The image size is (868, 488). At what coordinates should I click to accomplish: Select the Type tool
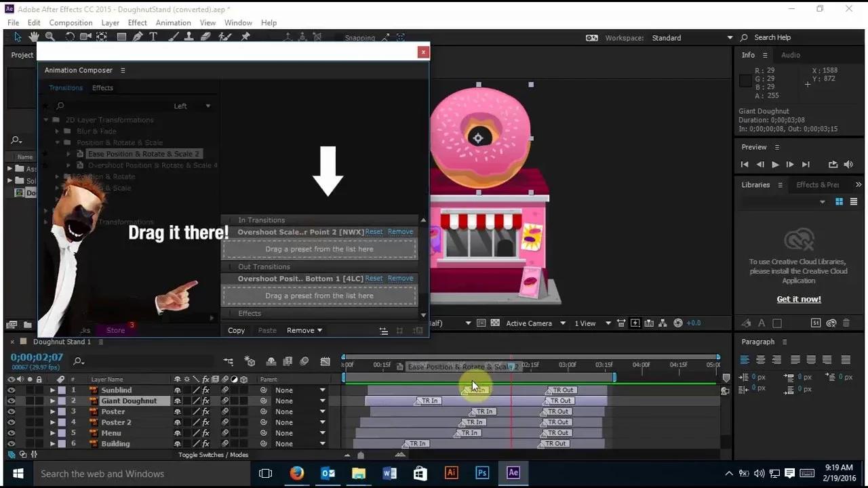[153, 37]
